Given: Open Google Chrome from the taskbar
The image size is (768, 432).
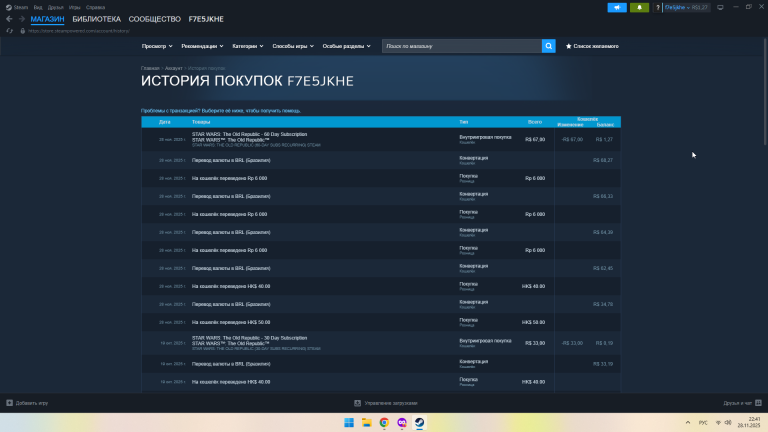Looking at the screenshot, I should [x=384, y=423].
